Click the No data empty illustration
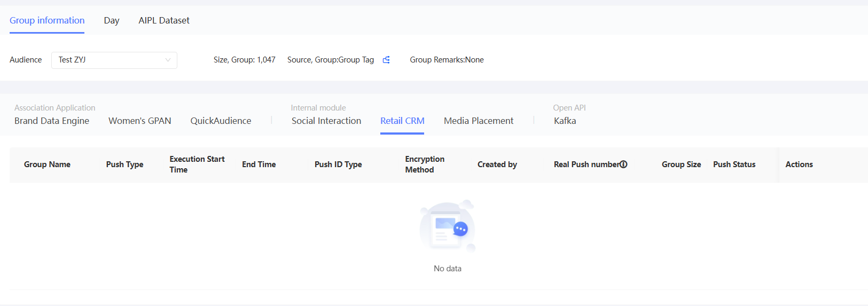The height and width of the screenshot is (306, 868). tap(448, 226)
